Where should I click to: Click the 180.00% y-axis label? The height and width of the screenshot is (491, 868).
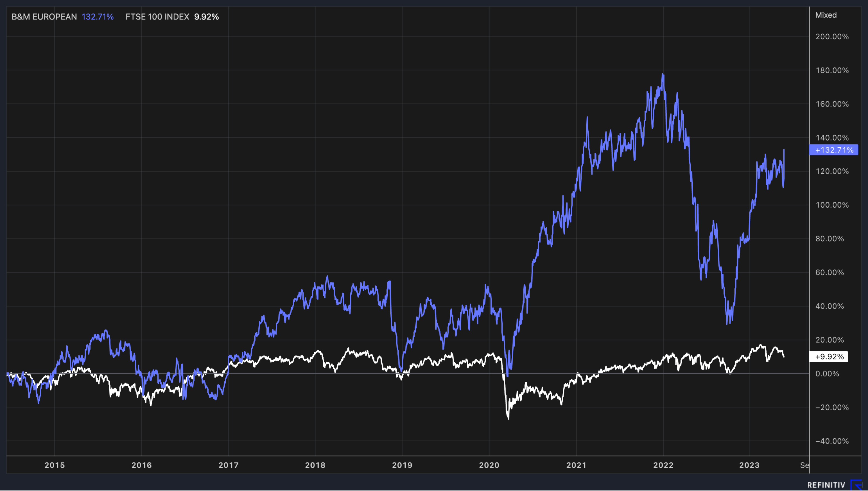[832, 70]
